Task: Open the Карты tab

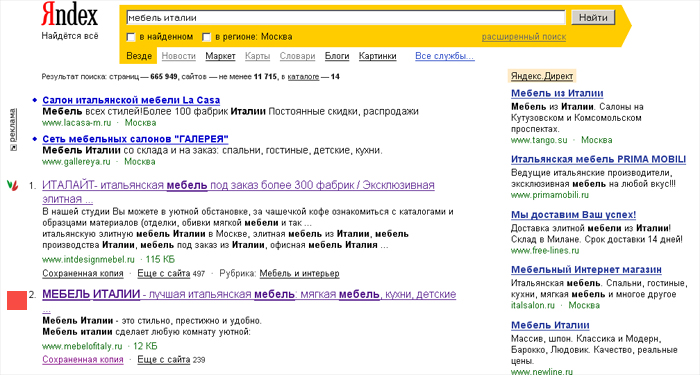Action: click(258, 56)
